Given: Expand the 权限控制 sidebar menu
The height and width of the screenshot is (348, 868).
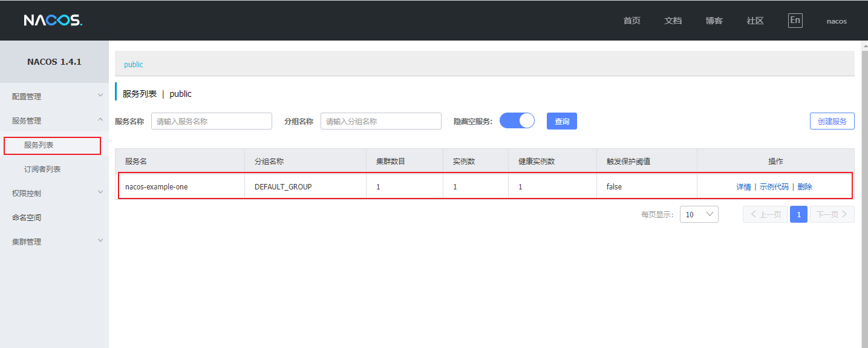Looking at the screenshot, I should pyautogui.click(x=54, y=193).
